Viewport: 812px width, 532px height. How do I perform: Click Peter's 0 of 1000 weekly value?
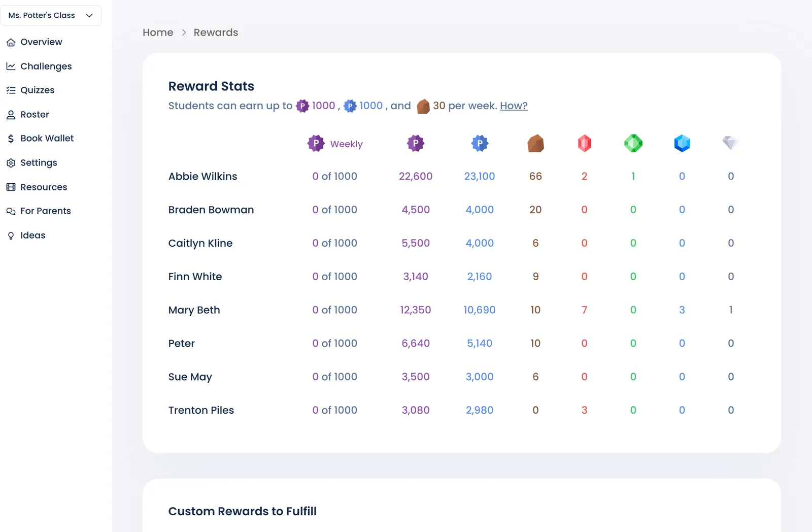click(334, 344)
